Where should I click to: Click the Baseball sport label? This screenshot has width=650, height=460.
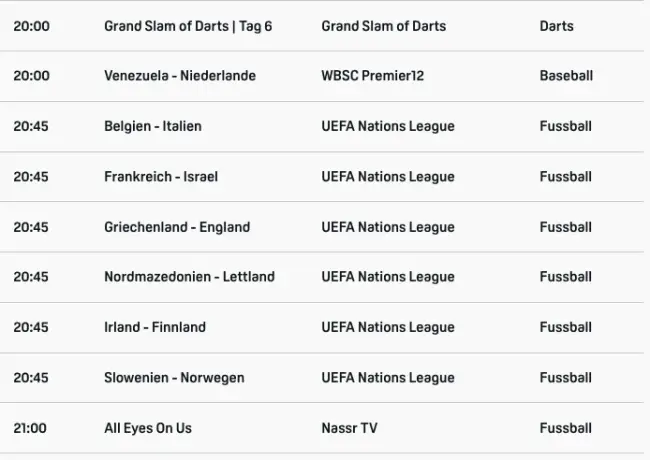[x=566, y=76]
